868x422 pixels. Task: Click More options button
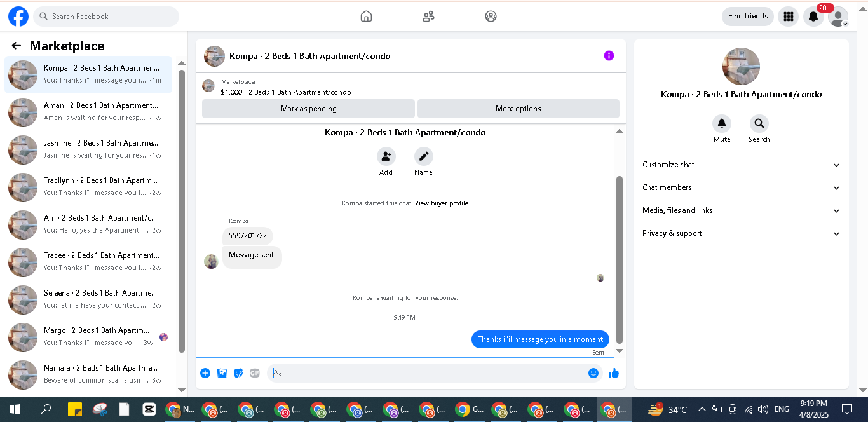point(518,109)
